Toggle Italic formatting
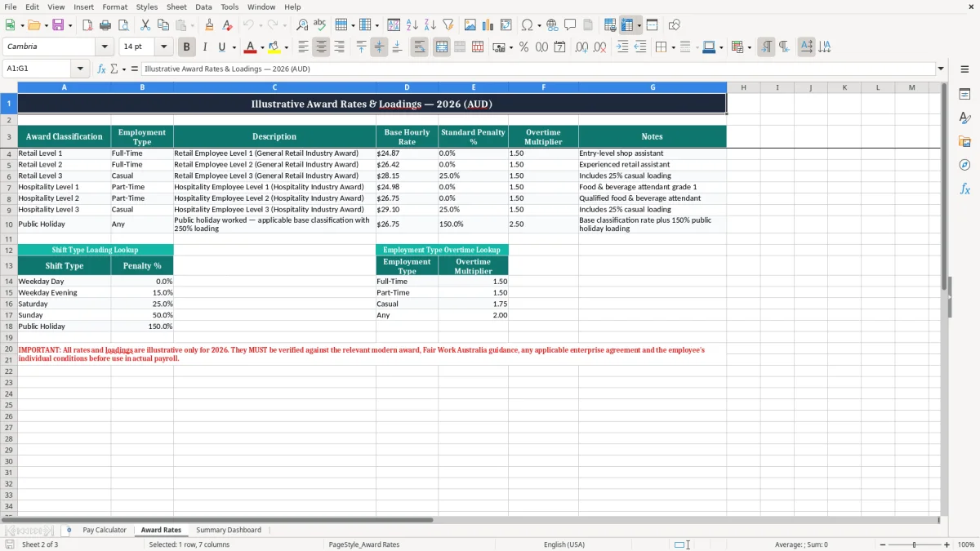Screen dimensions: 980x551 (204, 47)
